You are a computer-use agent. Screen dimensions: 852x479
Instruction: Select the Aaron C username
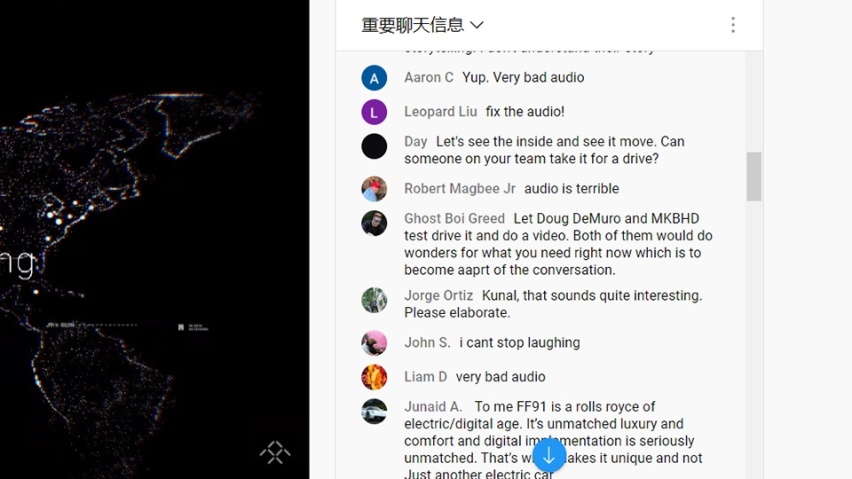point(429,78)
